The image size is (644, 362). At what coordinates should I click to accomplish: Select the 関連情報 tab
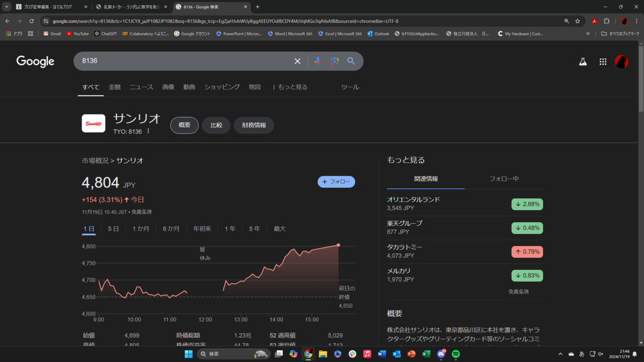click(x=426, y=179)
